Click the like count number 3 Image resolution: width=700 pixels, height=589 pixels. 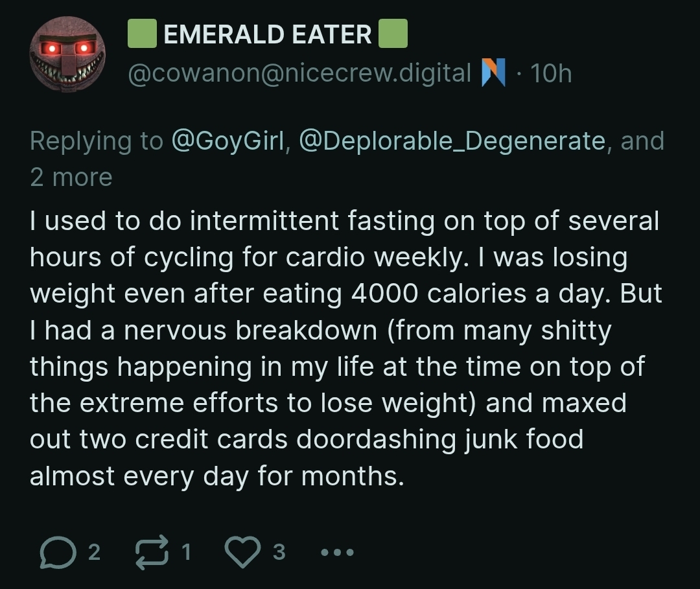coord(279,553)
